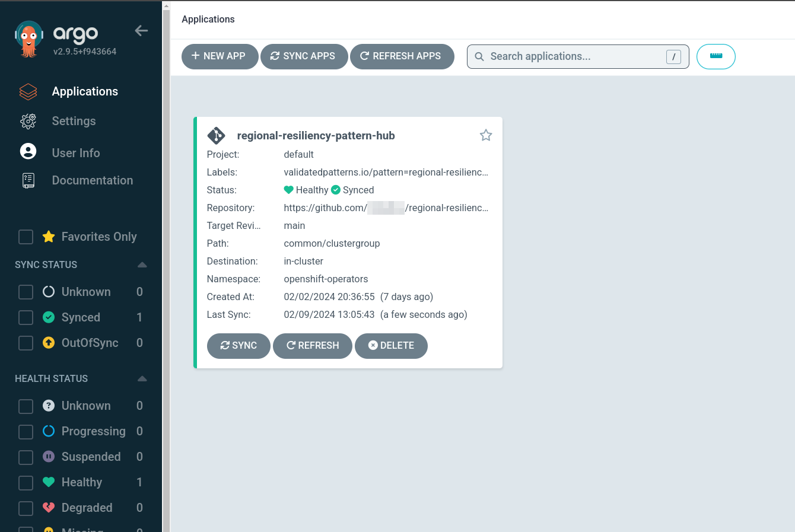The height and width of the screenshot is (532, 795).
Task: Click the green Synced check icon in Status row
Action: click(x=336, y=190)
